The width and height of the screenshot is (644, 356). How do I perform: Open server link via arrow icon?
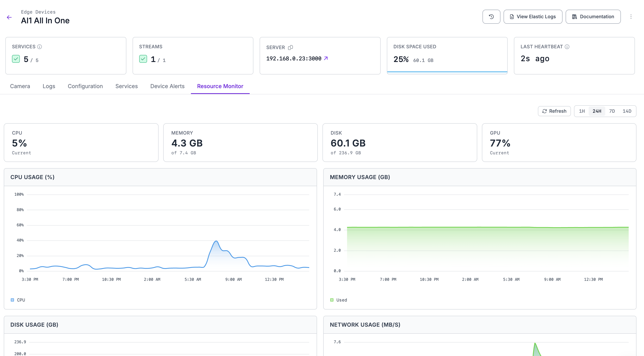[326, 58]
